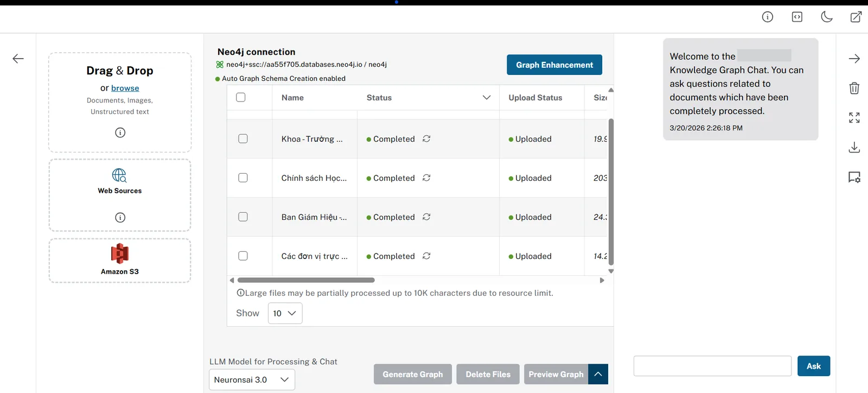Image resolution: width=868 pixels, height=393 pixels.
Task: Expand the Status column filter chevron
Action: tap(487, 98)
